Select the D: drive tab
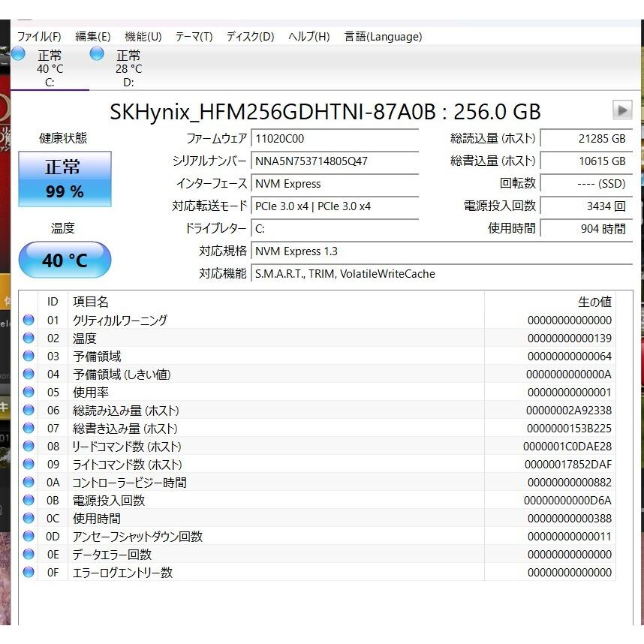The width and height of the screenshot is (644, 644). (128, 68)
